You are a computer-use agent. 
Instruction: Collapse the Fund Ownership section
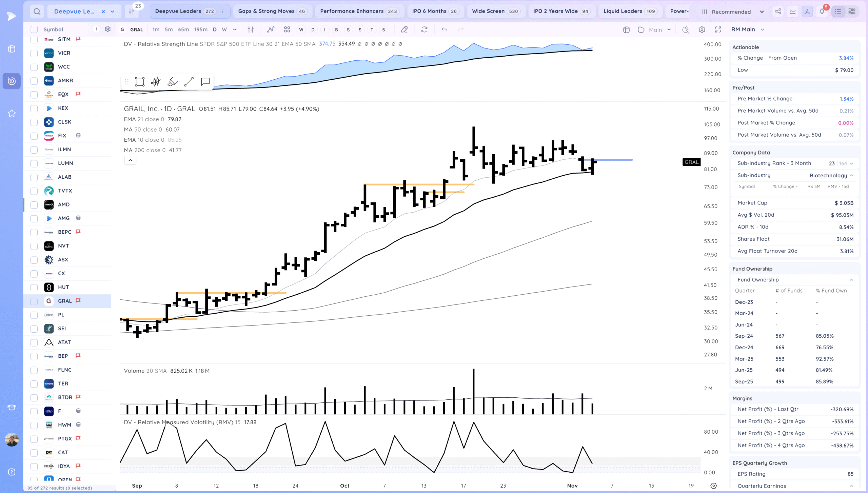[x=851, y=280]
